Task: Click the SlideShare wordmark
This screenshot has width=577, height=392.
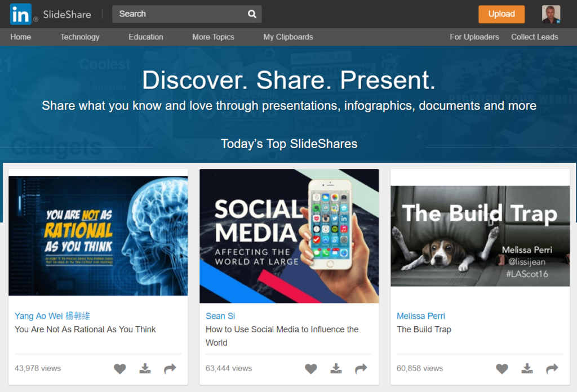Action: click(x=67, y=14)
